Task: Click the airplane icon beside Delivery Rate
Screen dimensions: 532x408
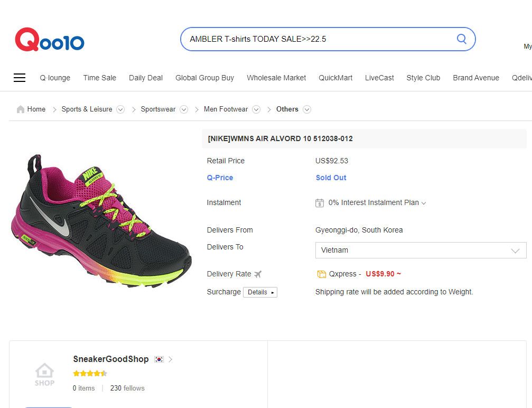Action: [258, 274]
